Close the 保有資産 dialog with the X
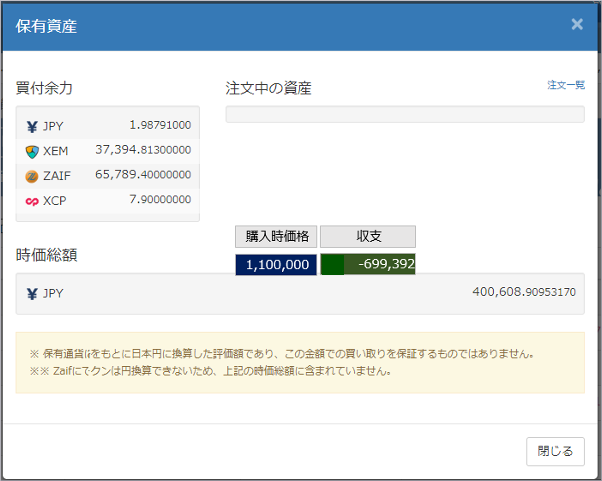This screenshot has height=481, width=602. point(577,24)
